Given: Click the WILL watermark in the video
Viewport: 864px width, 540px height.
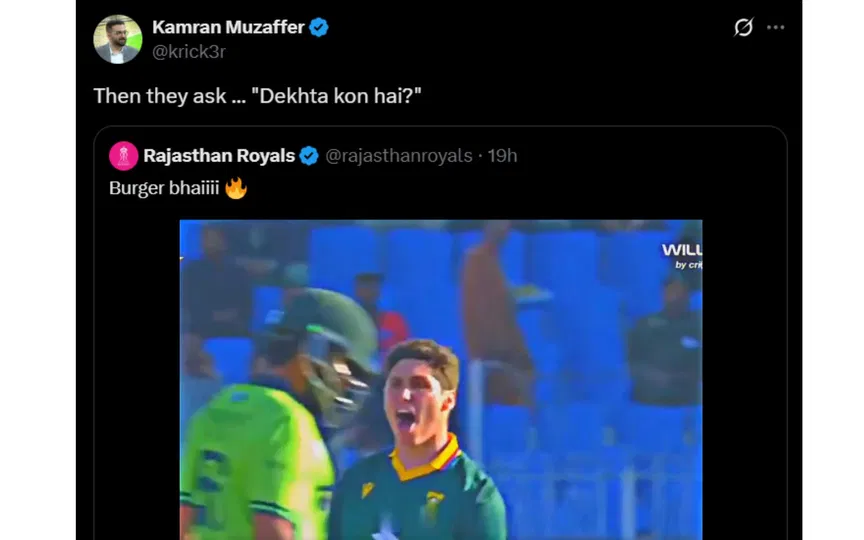Looking at the screenshot, I should [681, 250].
